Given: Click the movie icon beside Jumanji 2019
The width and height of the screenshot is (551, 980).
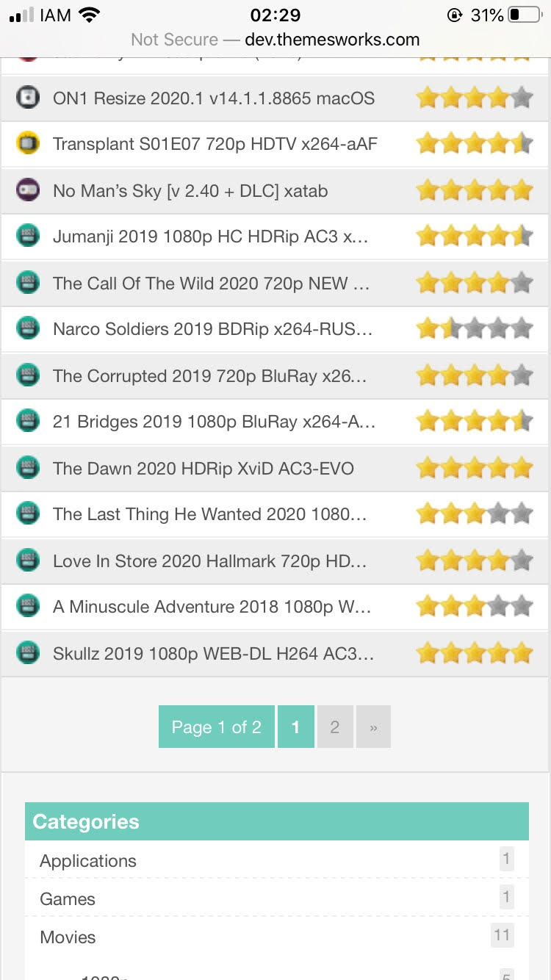Looking at the screenshot, I should tap(27, 237).
